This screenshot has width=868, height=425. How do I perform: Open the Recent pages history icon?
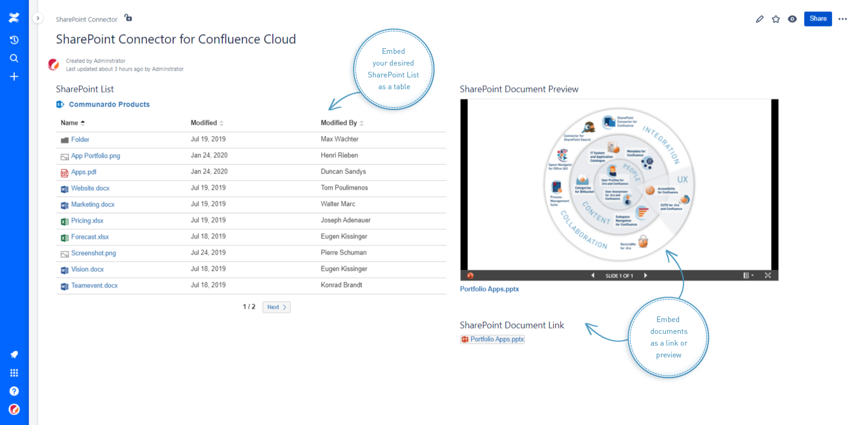[14, 40]
